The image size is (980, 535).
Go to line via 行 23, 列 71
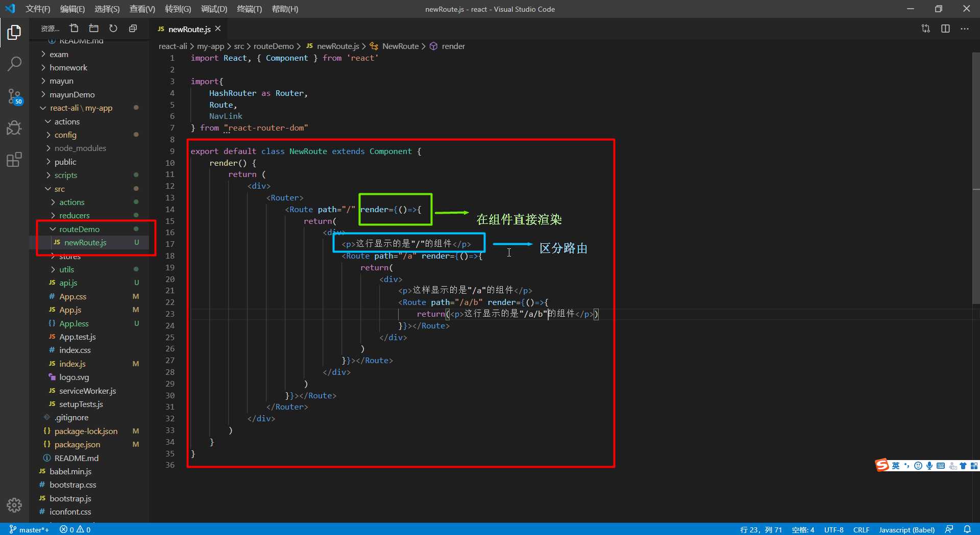click(761, 529)
